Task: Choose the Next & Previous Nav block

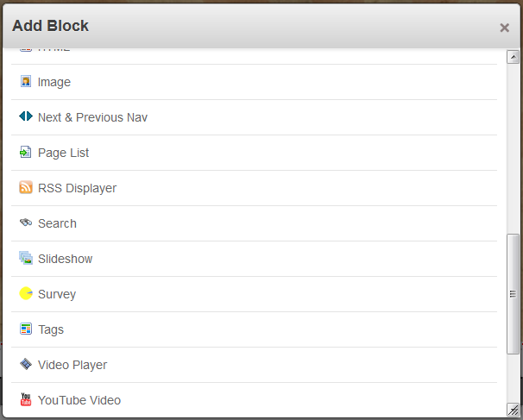Action: pyautogui.click(x=92, y=117)
